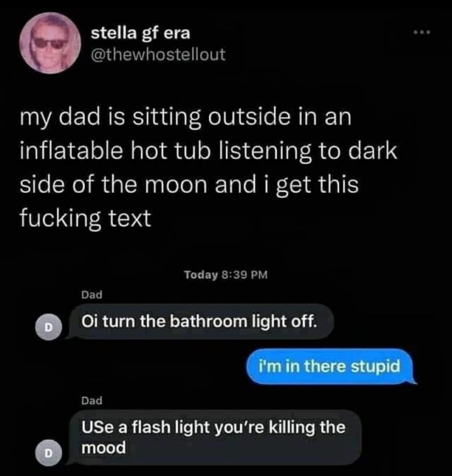Click the 'Today 8:39 PM' timestamp

tap(226, 274)
